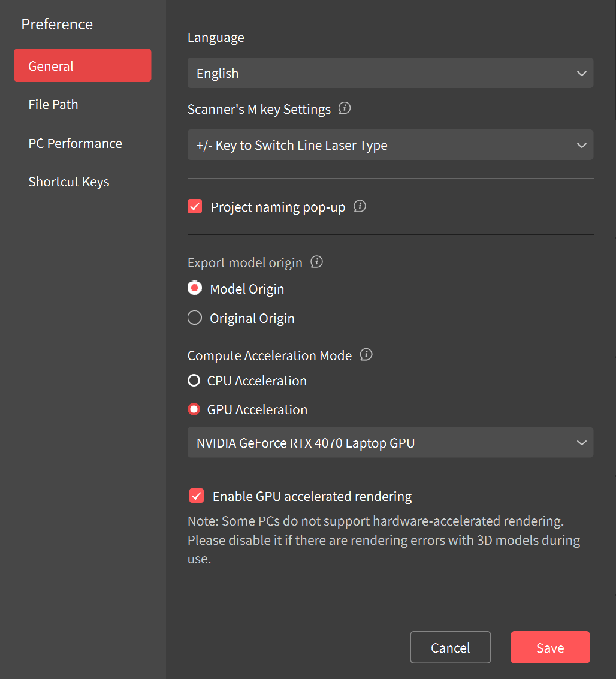Select the General preferences tab

82,65
